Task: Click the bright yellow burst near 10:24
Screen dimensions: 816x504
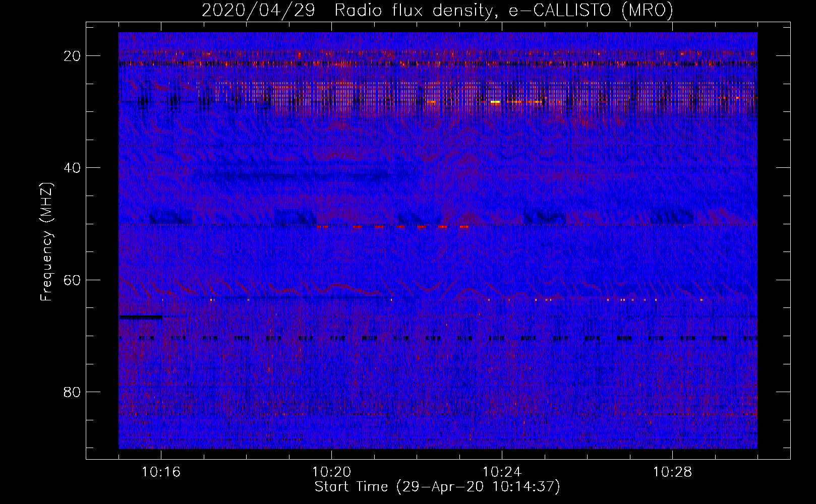Action: point(495,102)
